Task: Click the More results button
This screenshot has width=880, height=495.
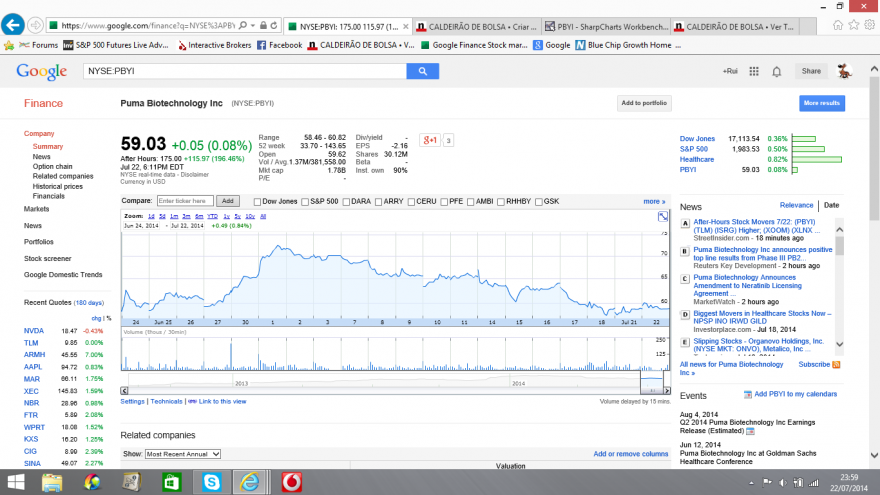Action: (822, 103)
